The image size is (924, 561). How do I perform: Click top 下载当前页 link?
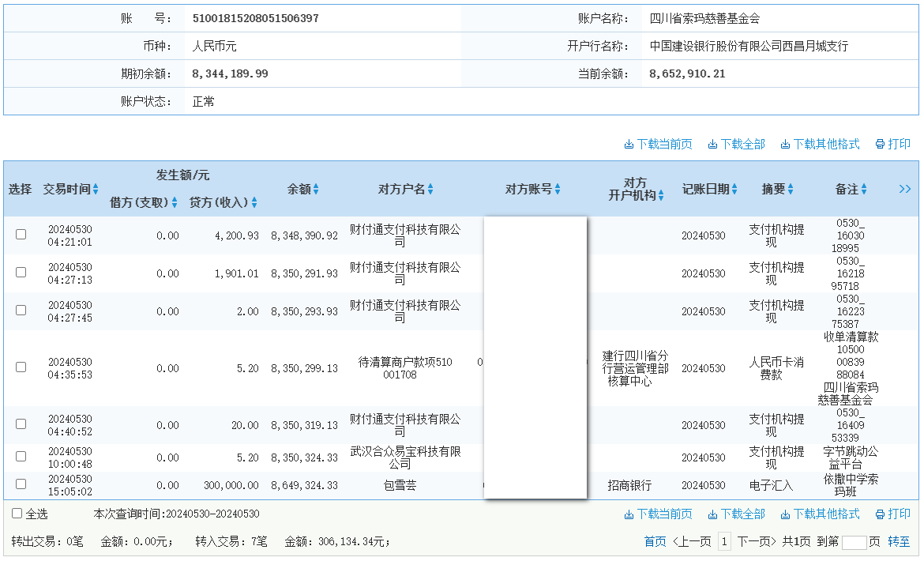tap(658, 145)
